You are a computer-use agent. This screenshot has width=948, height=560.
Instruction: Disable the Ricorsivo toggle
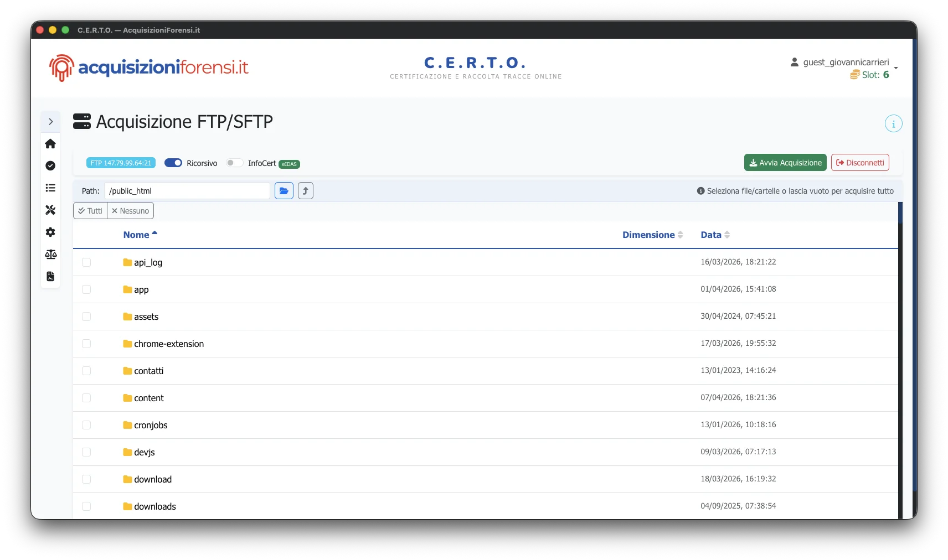174,163
